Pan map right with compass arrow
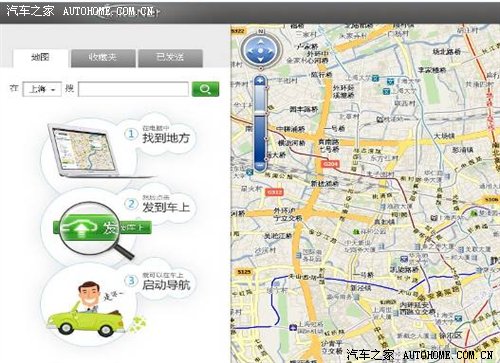 point(271,51)
